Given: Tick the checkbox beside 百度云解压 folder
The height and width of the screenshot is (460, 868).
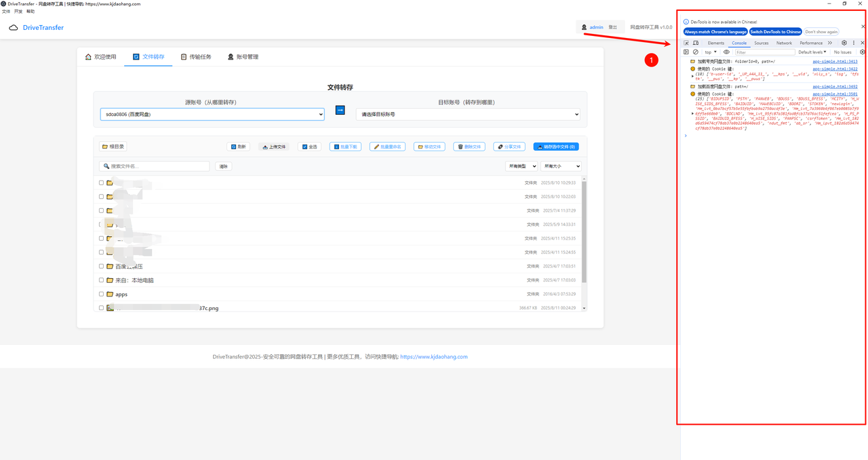Looking at the screenshot, I should (x=102, y=267).
